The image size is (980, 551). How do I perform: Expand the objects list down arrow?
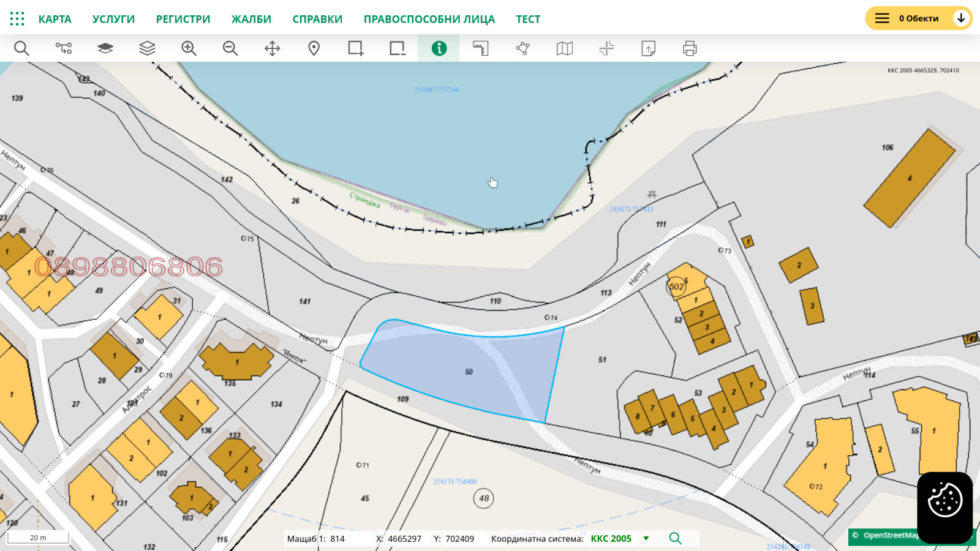(x=961, y=18)
